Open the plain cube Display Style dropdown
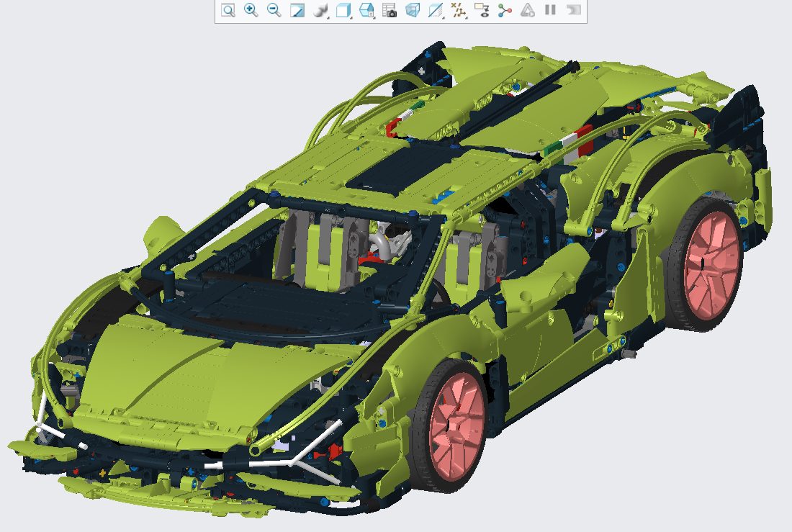 point(343,10)
